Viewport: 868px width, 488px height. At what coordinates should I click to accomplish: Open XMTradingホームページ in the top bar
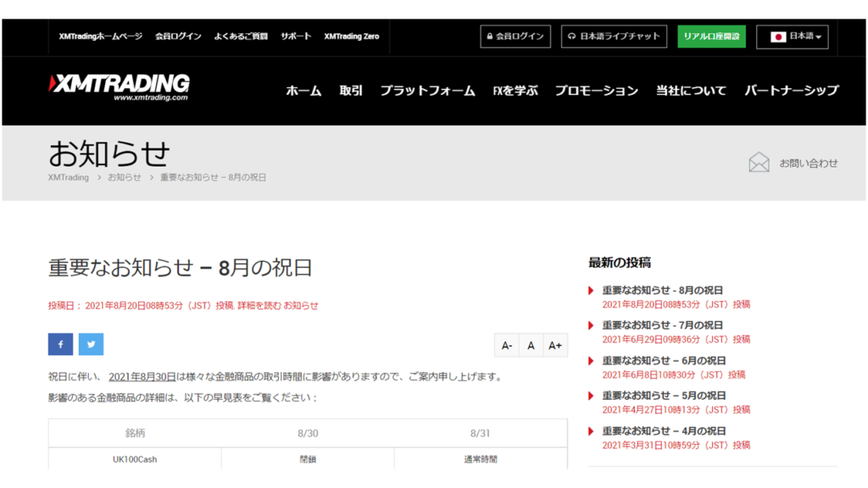click(101, 36)
